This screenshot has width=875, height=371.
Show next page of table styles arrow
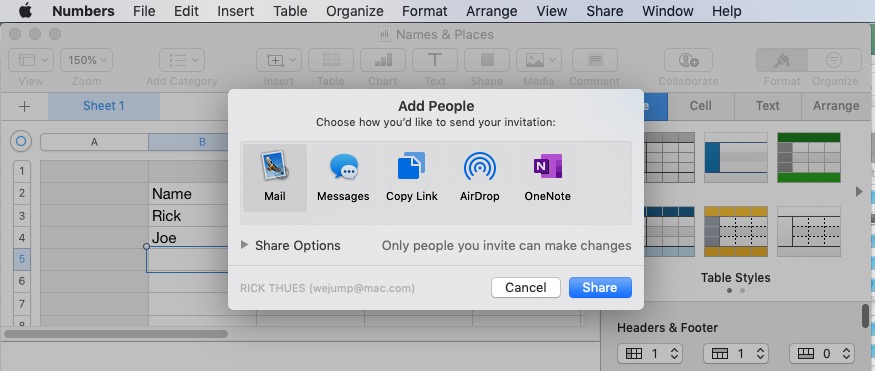pos(859,191)
